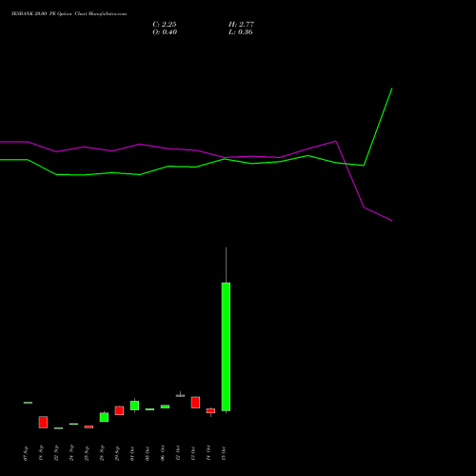Click the 07 Sep date label

point(26,453)
